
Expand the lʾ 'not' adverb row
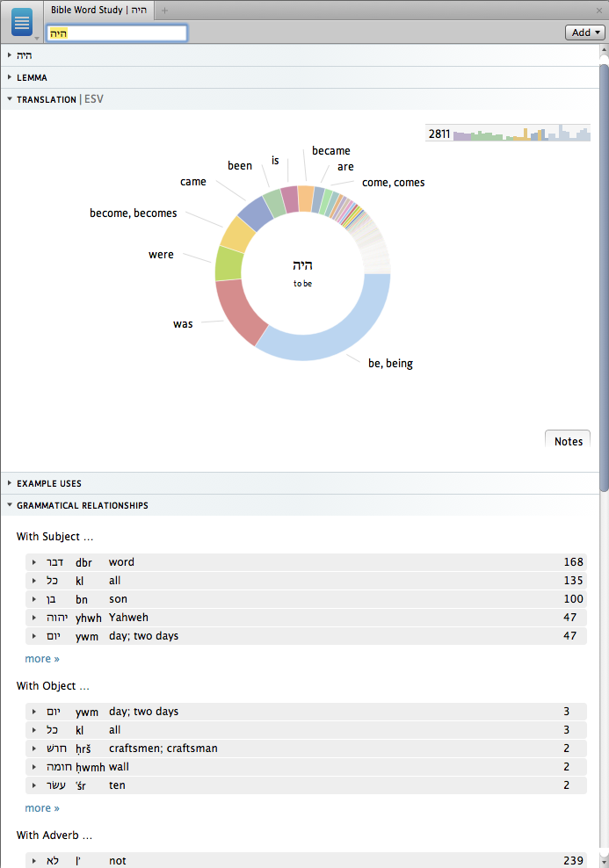pos(34,861)
